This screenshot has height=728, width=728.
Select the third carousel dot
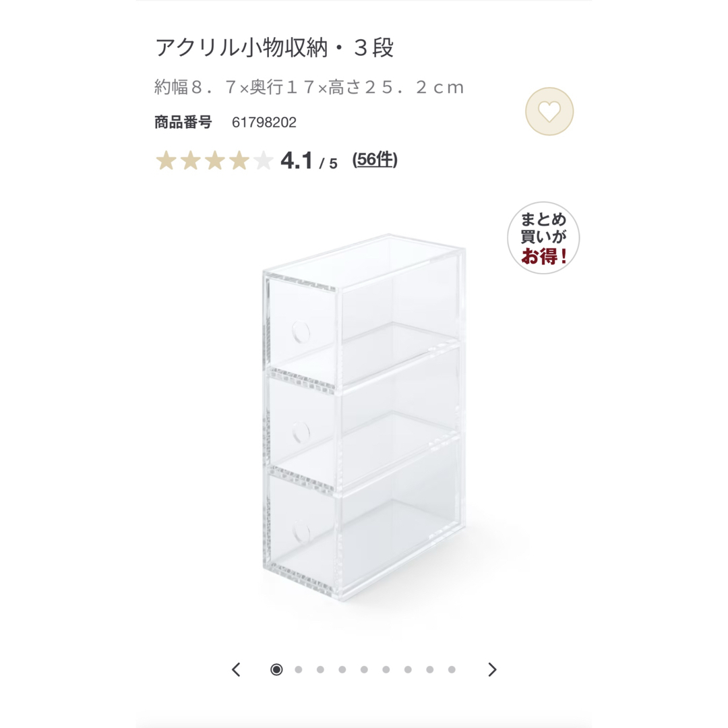click(x=320, y=669)
